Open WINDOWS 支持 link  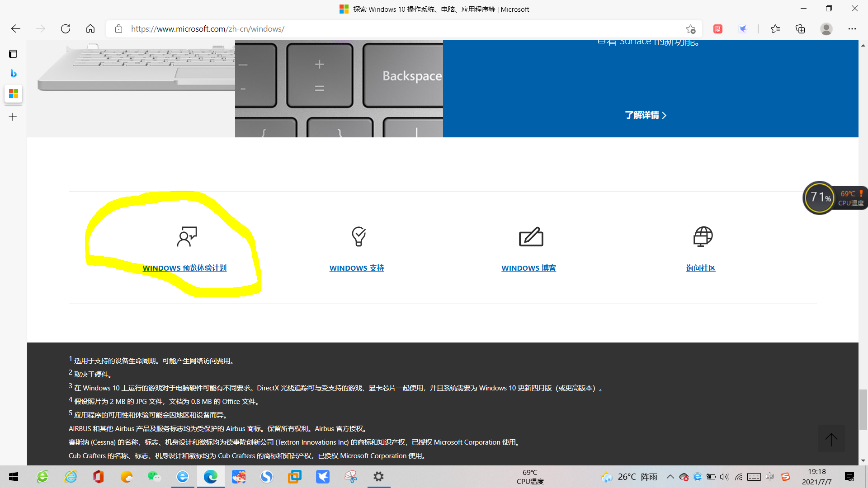click(x=357, y=268)
